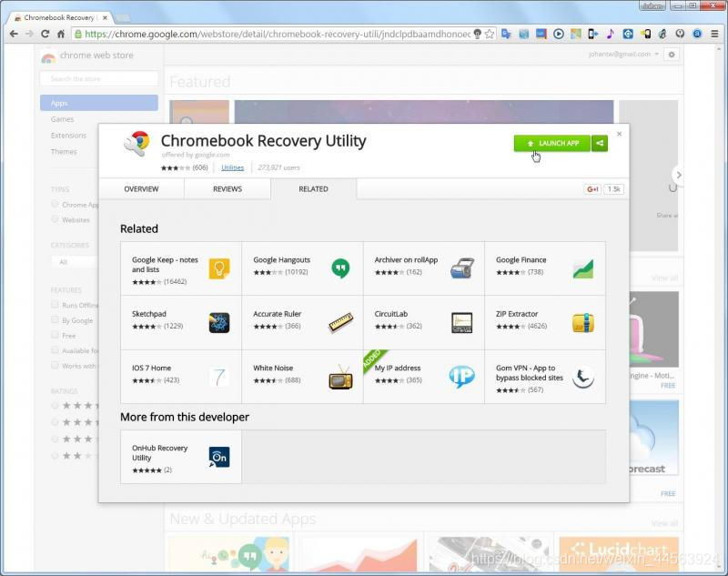Click the Chromebook Recovery Utility app logo
The height and width of the screenshot is (576, 728).
point(137,144)
